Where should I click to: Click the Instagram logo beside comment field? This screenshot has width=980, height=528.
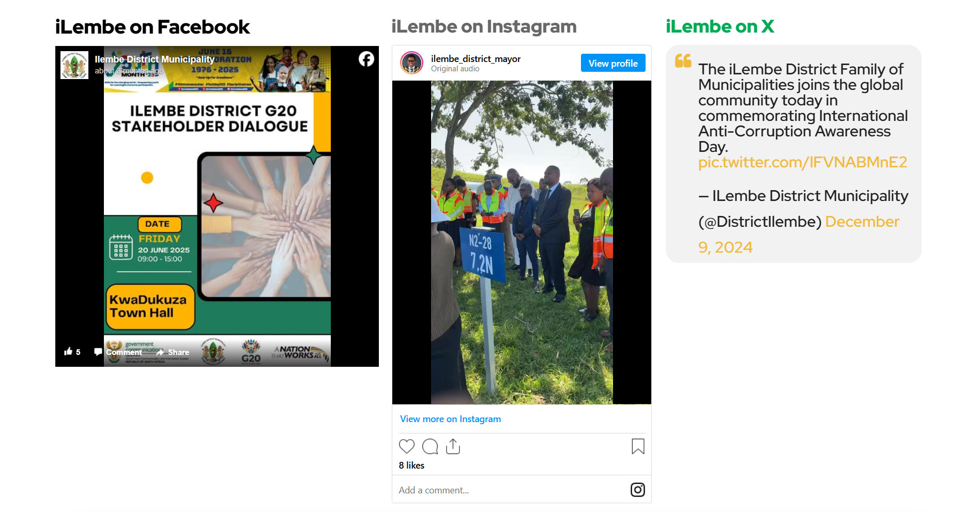[638, 490]
